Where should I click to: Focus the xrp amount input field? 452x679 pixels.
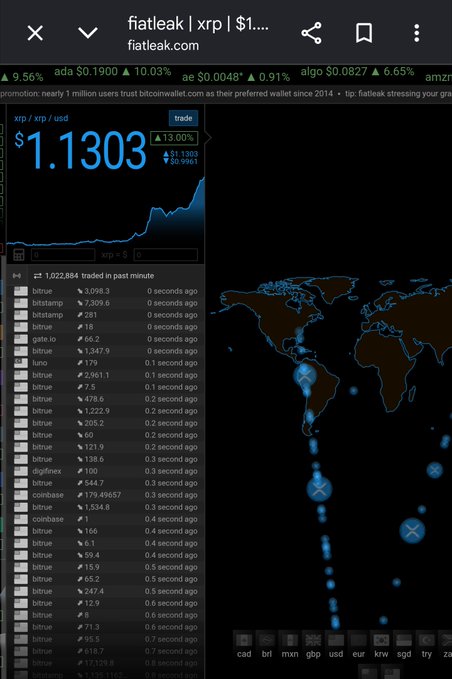(63, 255)
